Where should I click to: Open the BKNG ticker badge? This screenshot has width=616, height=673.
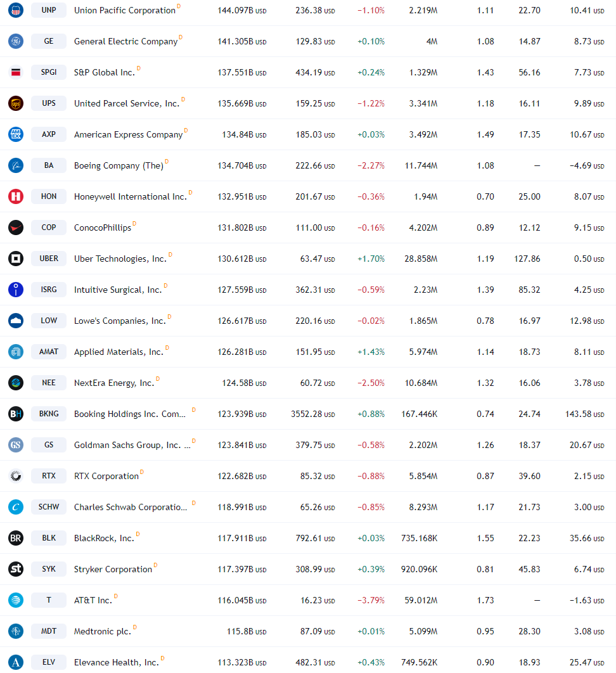(x=49, y=414)
